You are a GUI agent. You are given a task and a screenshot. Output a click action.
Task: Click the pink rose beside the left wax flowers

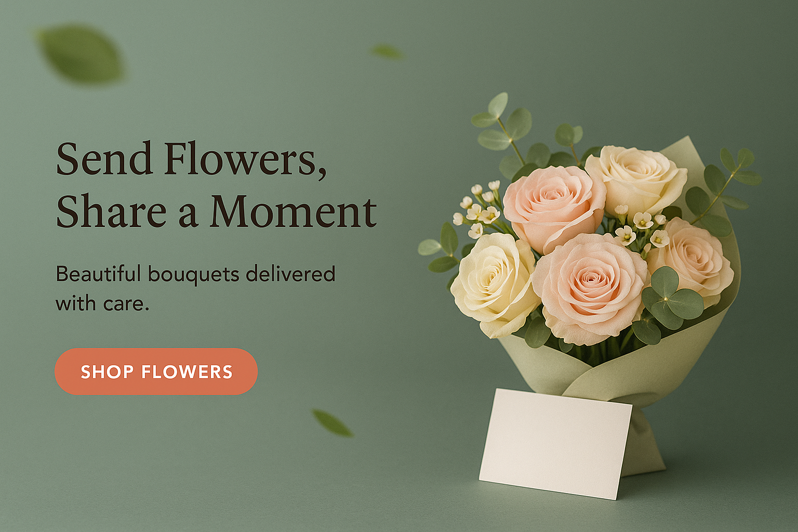[554, 208]
